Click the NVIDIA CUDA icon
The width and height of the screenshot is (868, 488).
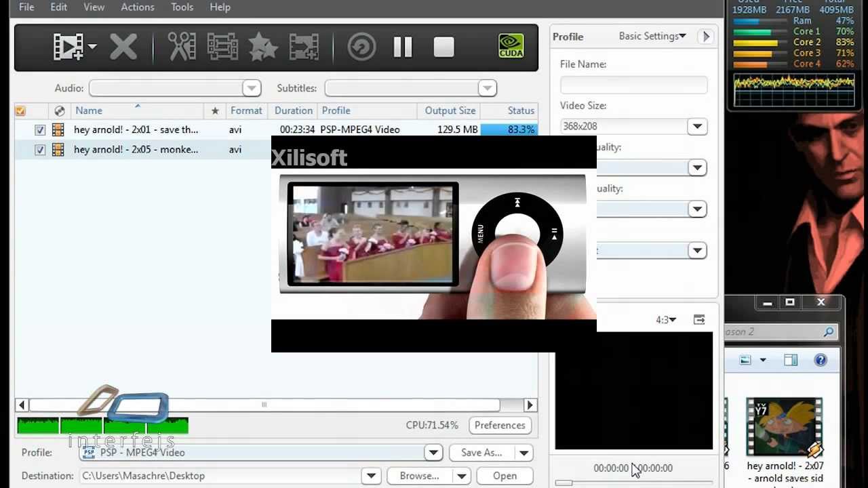point(511,46)
